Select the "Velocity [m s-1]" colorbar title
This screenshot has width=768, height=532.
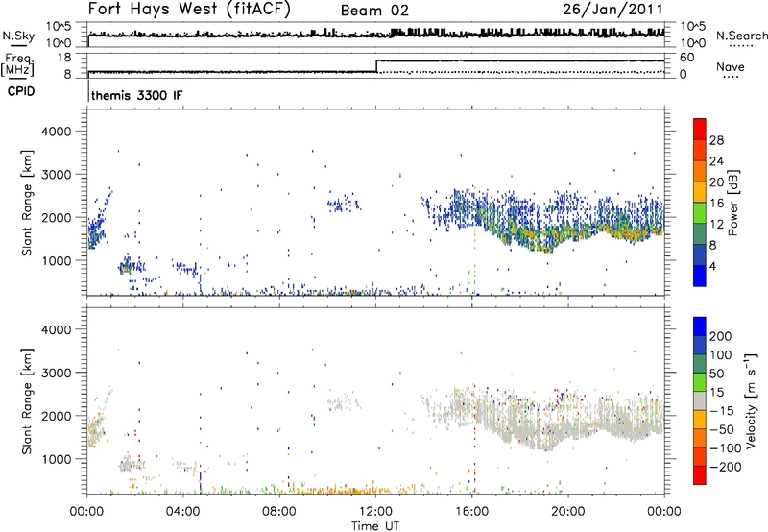click(750, 400)
